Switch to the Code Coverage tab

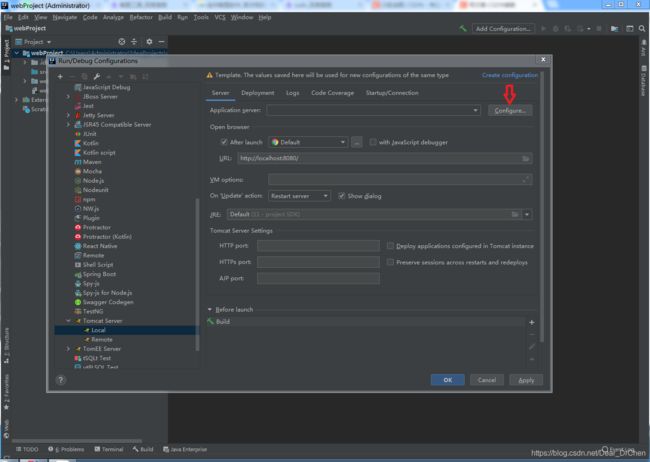pyautogui.click(x=332, y=93)
